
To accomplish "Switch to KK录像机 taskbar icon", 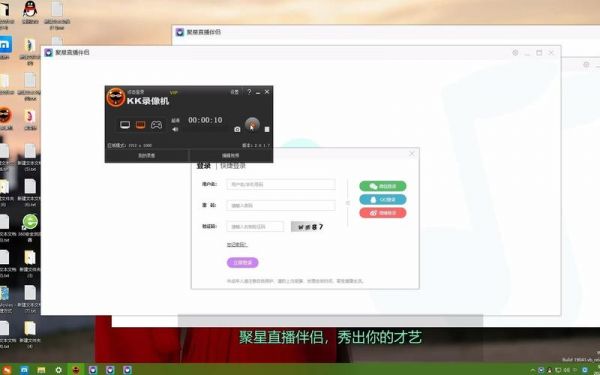I will click(76, 370).
